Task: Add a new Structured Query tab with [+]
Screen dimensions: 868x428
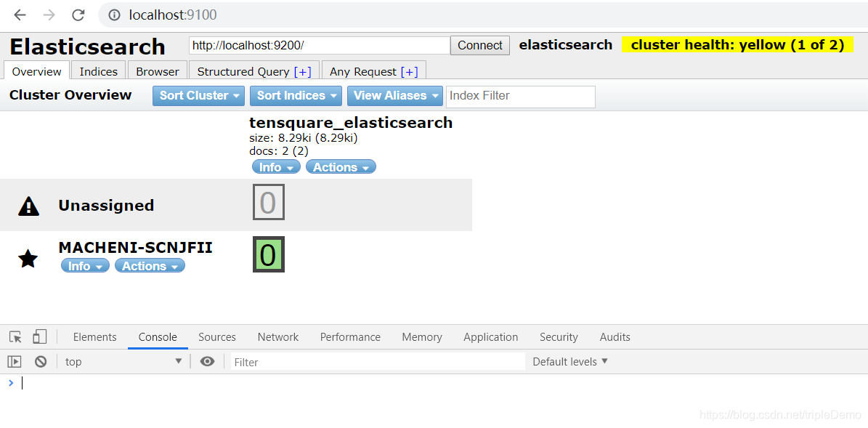Action: tap(302, 71)
